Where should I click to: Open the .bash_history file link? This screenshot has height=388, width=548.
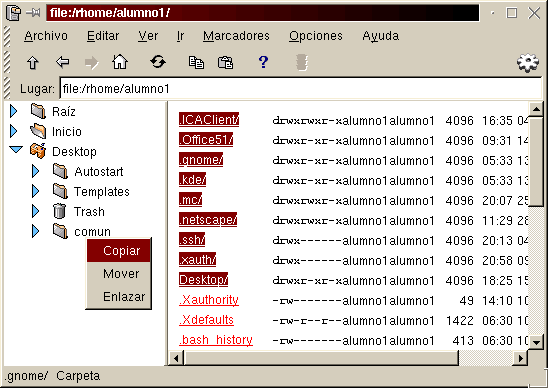tap(216, 339)
